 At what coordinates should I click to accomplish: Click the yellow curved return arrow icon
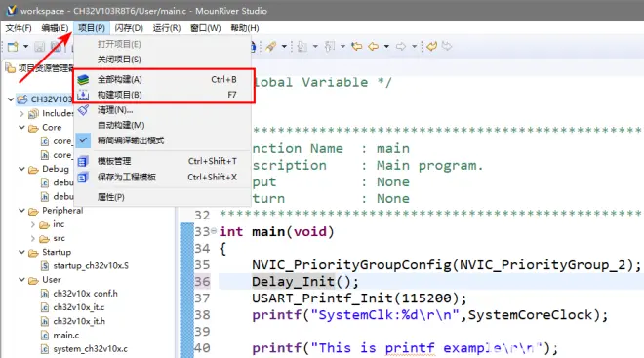[x=431, y=46]
